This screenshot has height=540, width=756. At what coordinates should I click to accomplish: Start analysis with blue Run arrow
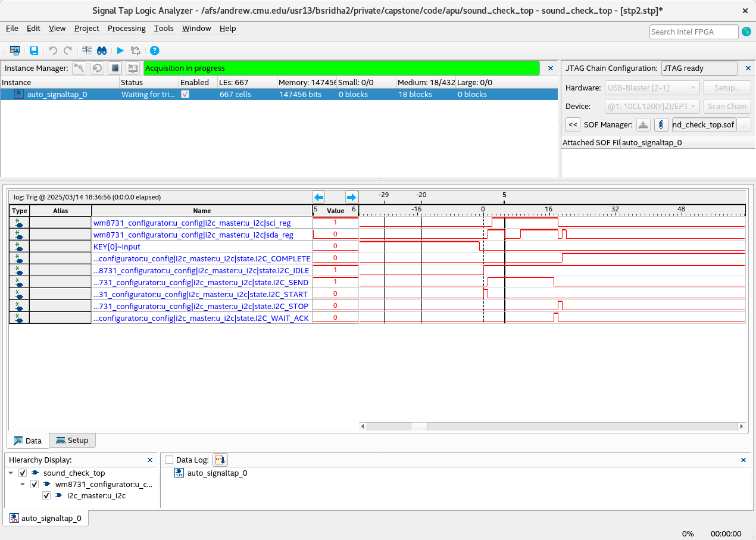tap(120, 51)
